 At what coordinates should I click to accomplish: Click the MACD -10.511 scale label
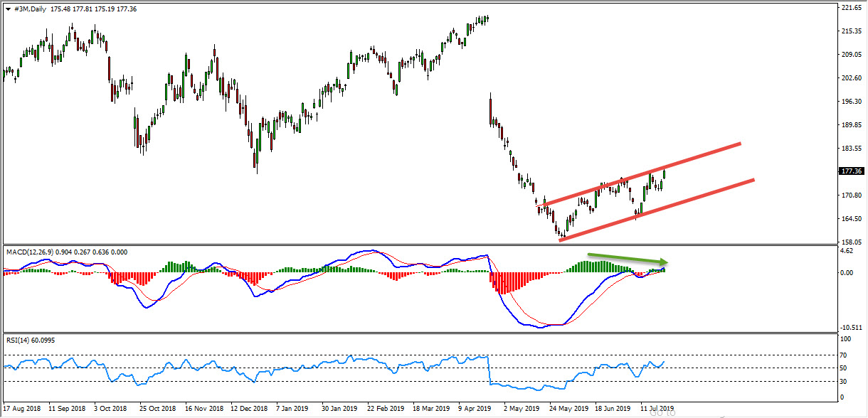[x=850, y=327]
